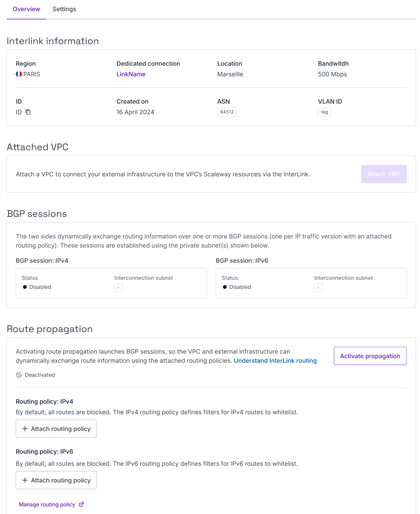This screenshot has height=514, width=420.
Task: Switch to the Settings tab
Action: coord(64,9)
